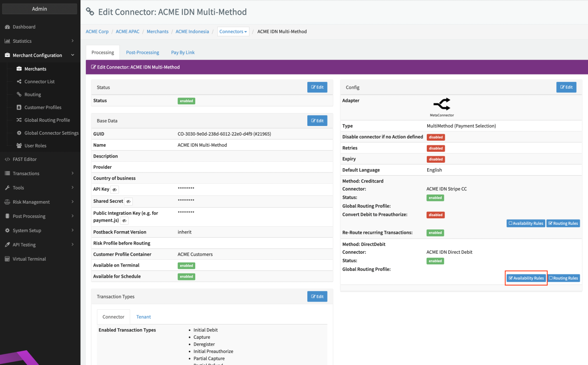Reveal the API Key value

pyautogui.click(x=115, y=189)
